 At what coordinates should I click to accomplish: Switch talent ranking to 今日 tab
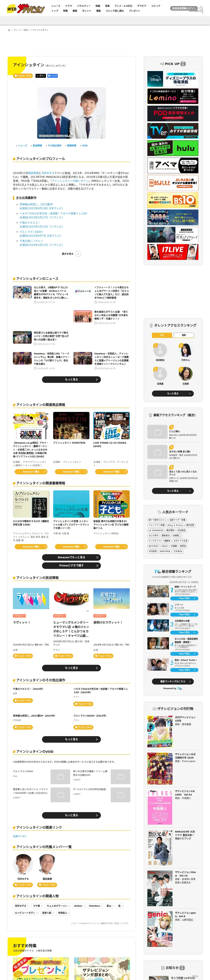[162, 335]
